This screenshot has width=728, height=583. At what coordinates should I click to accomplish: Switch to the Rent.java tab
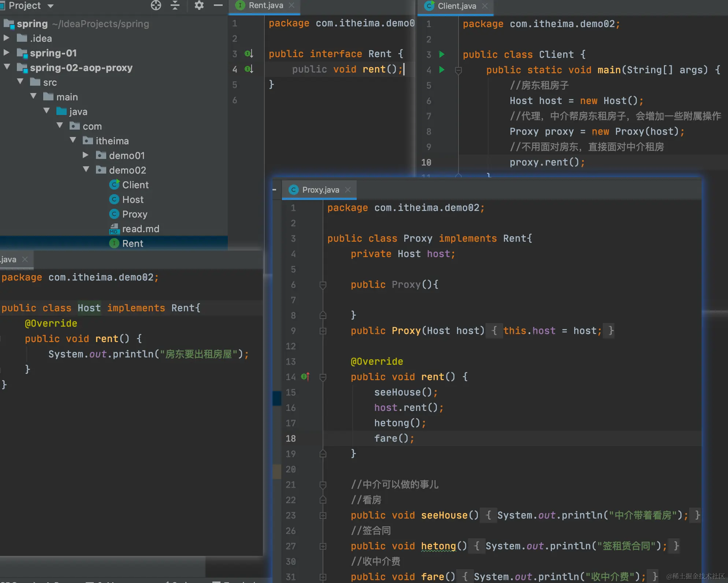(265, 5)
